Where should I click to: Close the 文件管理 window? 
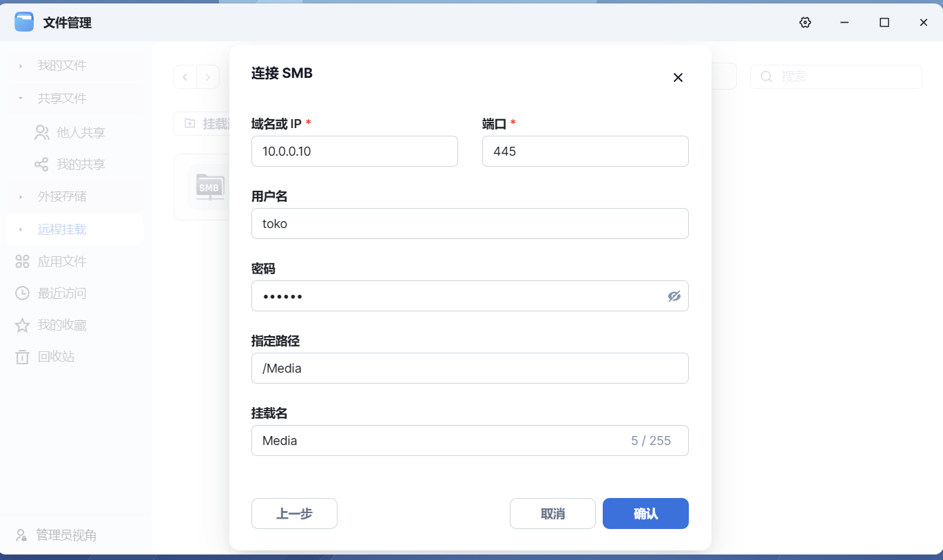pos(924,23)
